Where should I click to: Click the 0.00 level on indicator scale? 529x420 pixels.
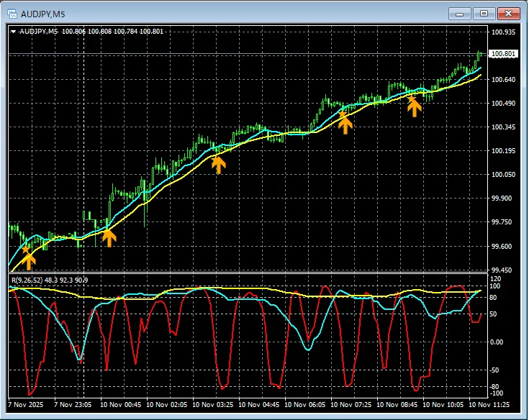(497, 342)
